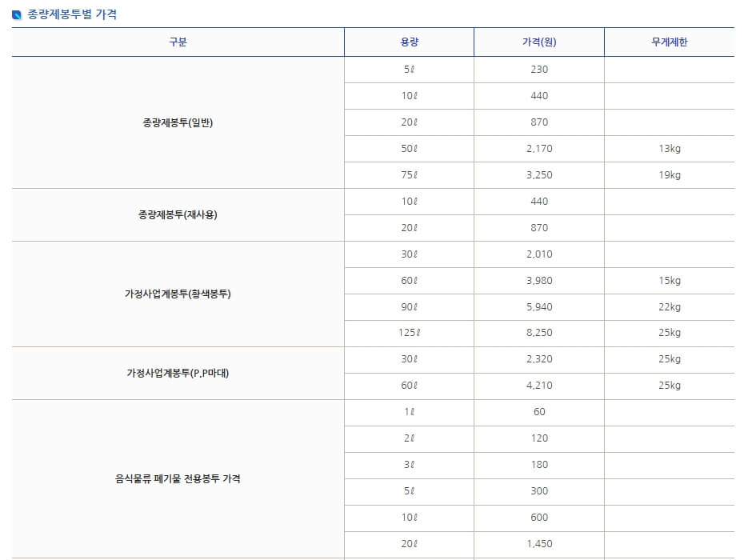Click '25kg' in the 125ℓ row
752x560 pixels.
(x=670, y=332)
